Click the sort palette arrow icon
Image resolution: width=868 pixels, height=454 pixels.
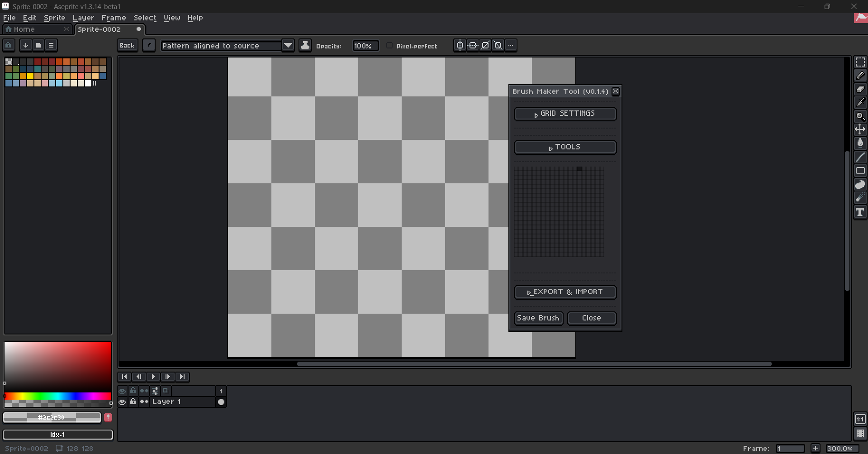pos(26,45)
